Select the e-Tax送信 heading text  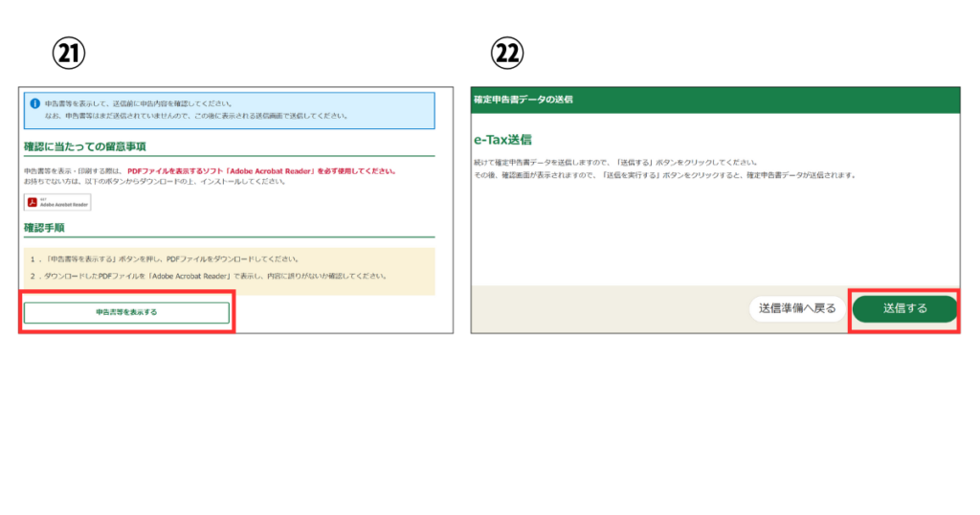(502, 140)
